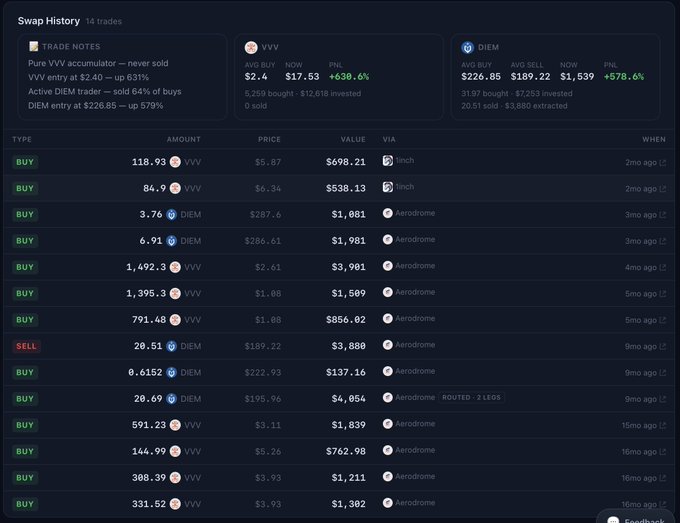Click the Swap History heading
Image resolution: width=680 pixels, height=523 pixels.
click(x=49, y=21)
